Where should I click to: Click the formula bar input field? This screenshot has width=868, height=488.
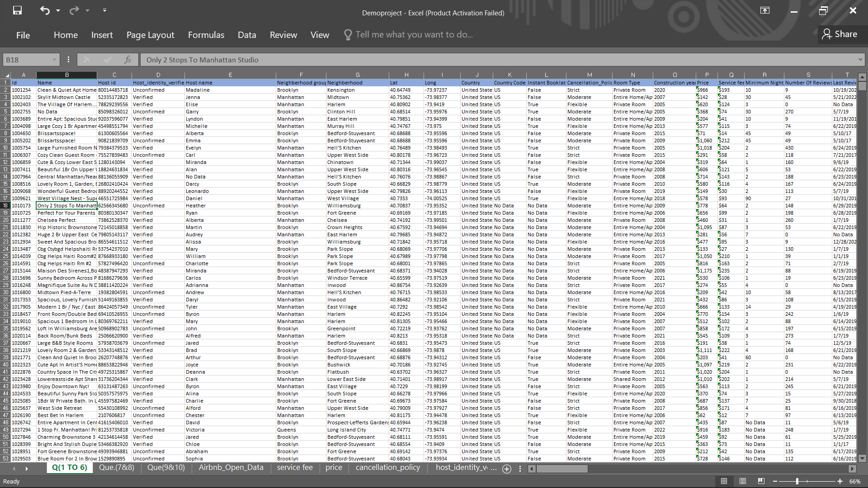click(497, 60)
